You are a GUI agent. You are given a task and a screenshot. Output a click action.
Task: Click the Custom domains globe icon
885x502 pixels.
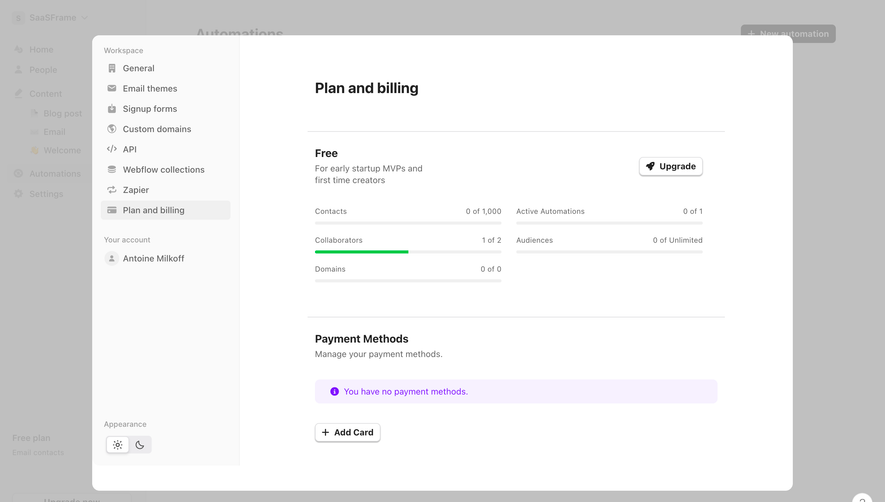coord(112,129)
